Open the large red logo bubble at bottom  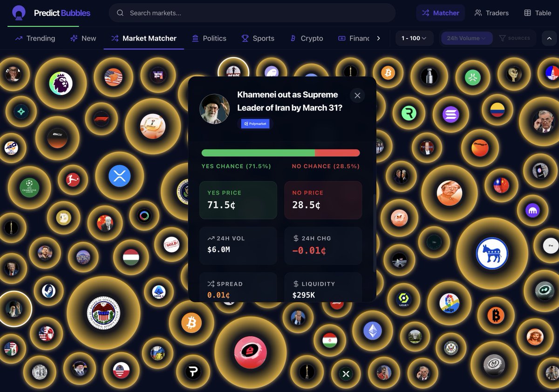click(250, 352)
